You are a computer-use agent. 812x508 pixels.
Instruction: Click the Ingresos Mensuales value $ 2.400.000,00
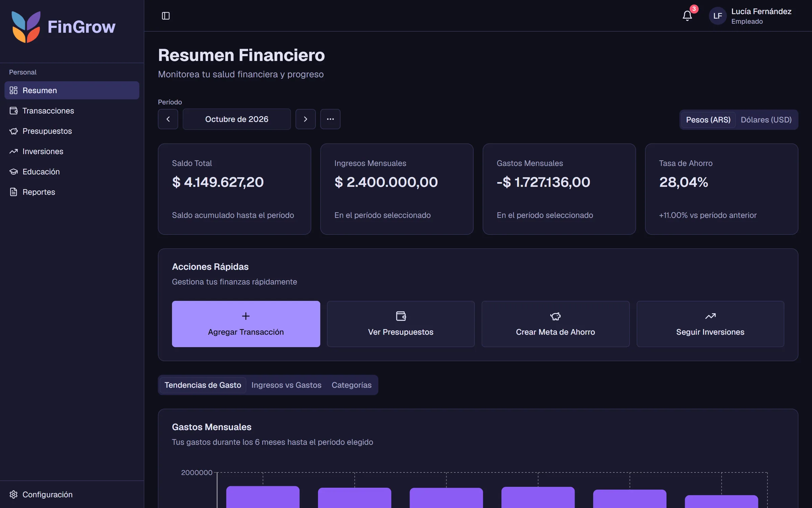(x=386, y=182)
